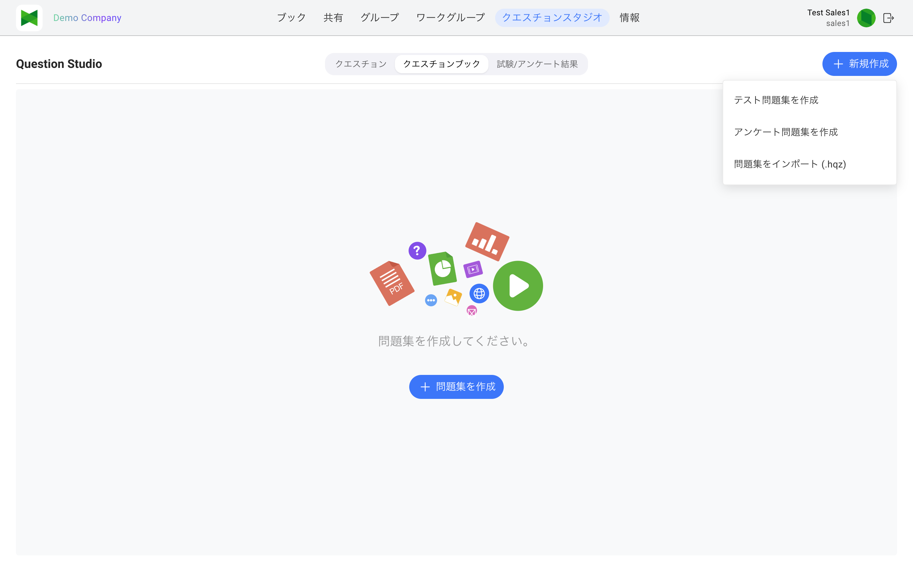The height and width of the screenshot is (588, 913).
Task: Select the クエスチョンスタジオ menu item
Action: [x=552, y=18]
